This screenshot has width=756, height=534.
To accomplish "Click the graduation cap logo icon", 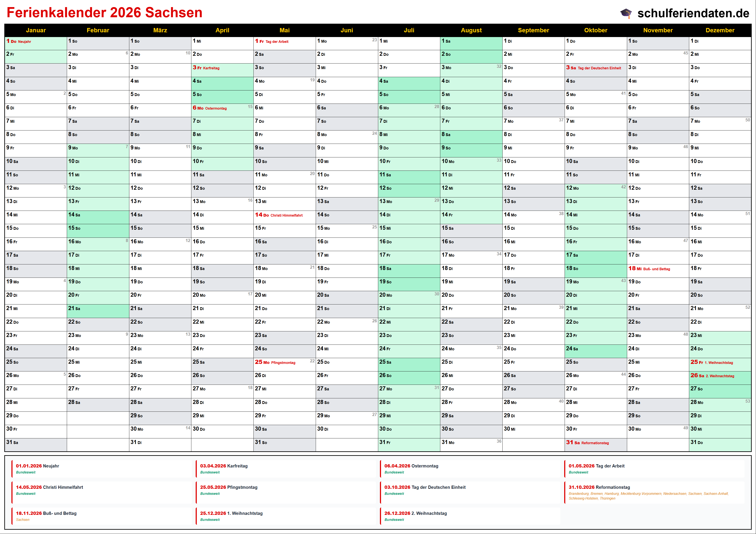I will (626, 14).
